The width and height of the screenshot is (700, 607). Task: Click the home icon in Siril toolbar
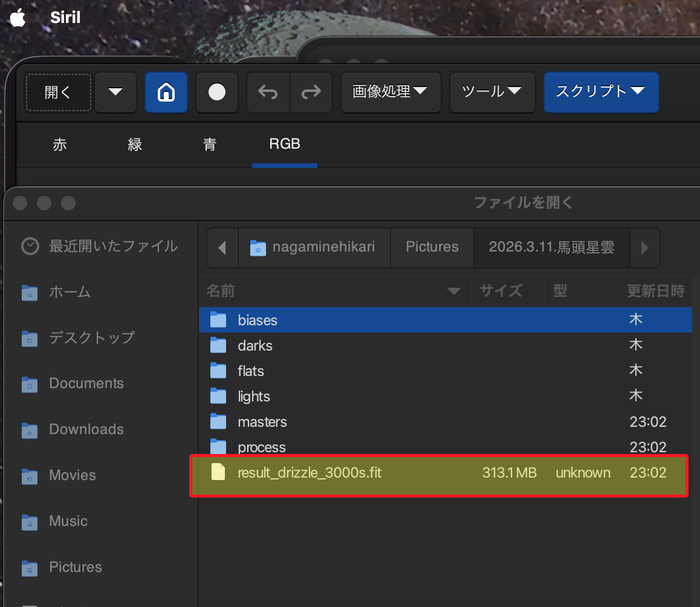pos(166,92)
